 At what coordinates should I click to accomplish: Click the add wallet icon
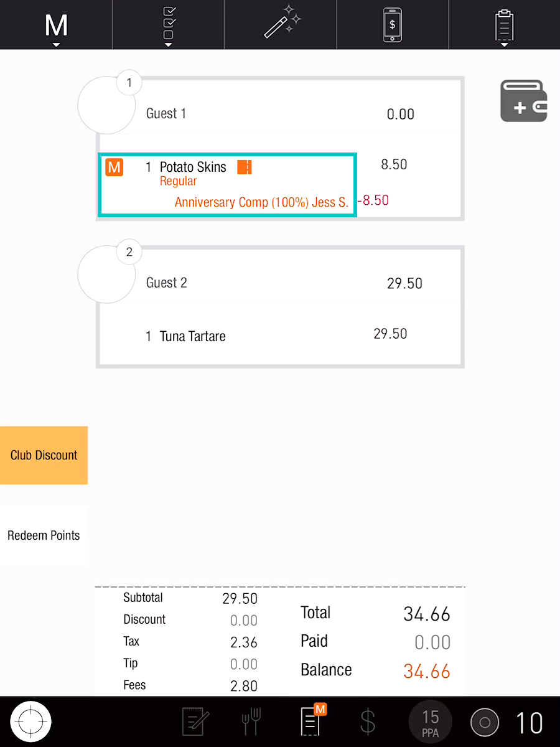coord(524,101)
